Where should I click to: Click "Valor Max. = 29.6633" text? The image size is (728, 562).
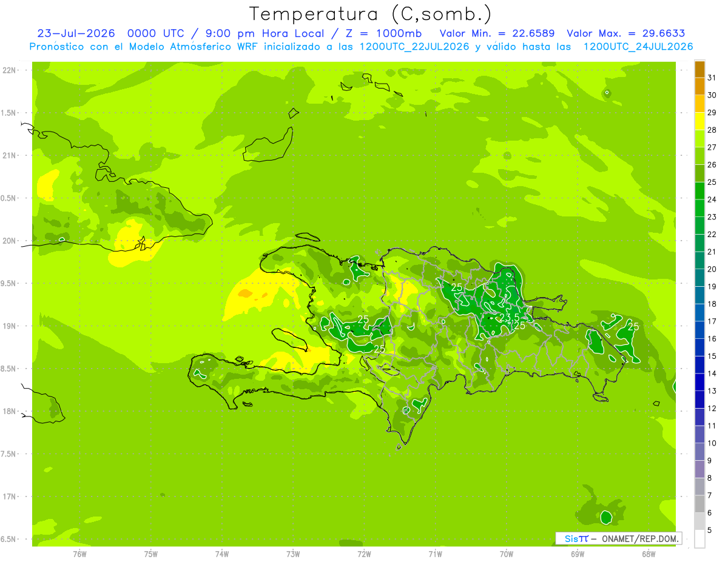point(626,33)
